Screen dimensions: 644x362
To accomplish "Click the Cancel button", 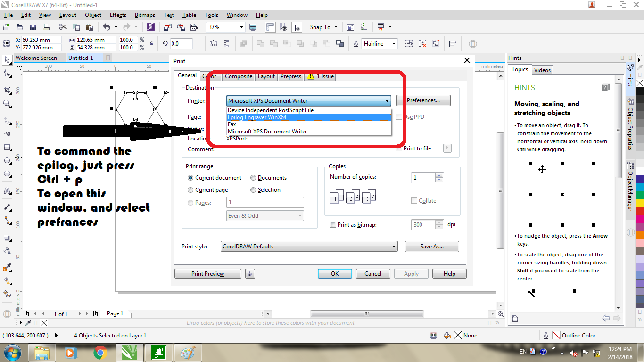I will [373, 274].
